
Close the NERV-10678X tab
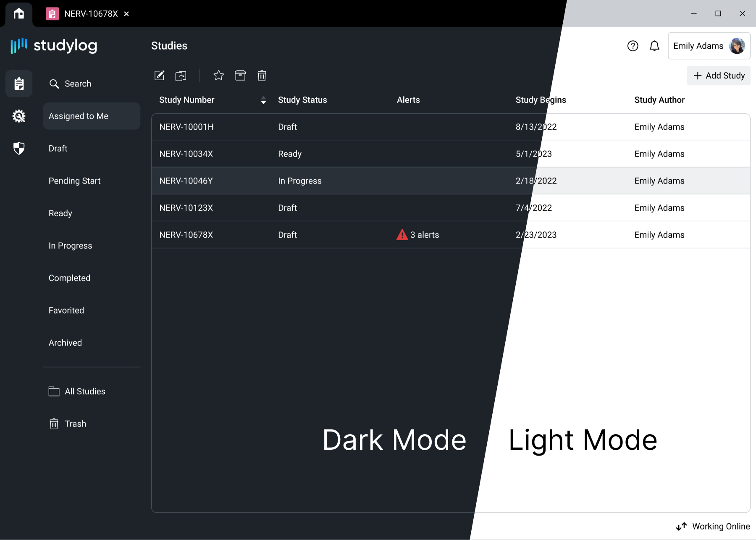coord(126,14)
